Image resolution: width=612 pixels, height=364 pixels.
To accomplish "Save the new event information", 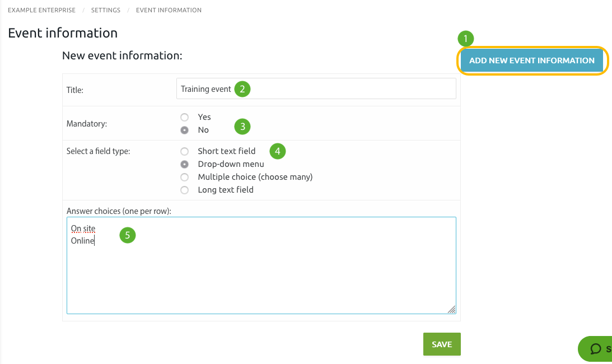I will pos(442,344).
